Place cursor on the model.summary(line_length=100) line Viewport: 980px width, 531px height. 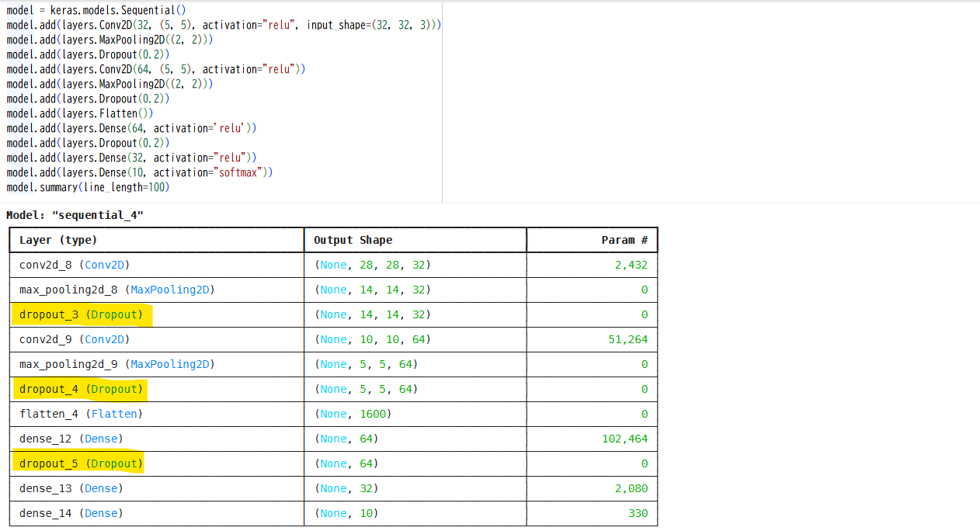[88, 187]
